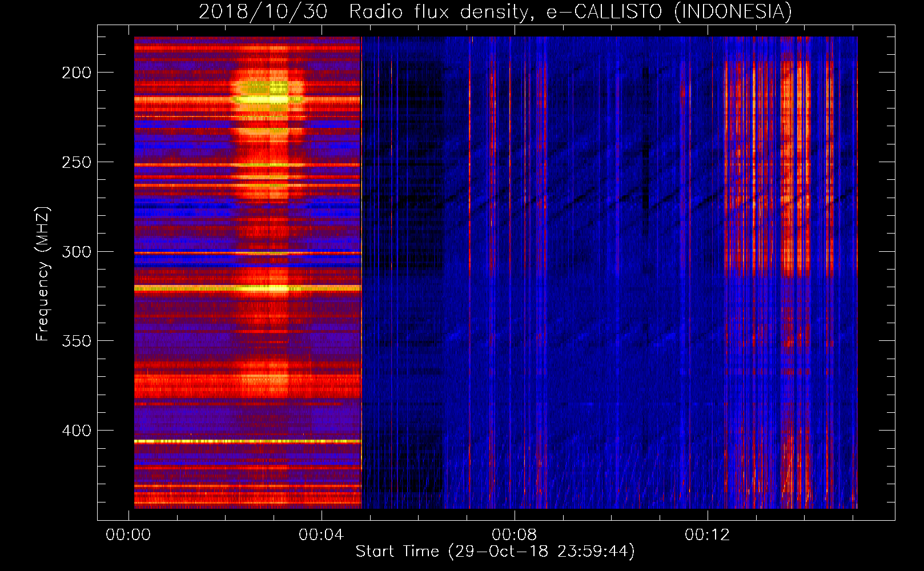This screenshot has height=571, width=924.
Task: Click the "00:08" time tick label
Action: 515,535
